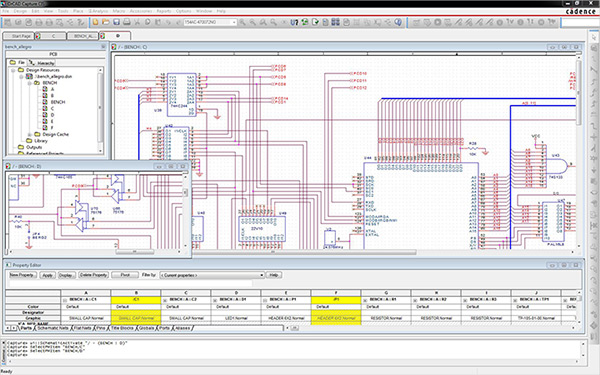Click the Help button in Property Editor
Image resolution: width=600 pixels, height=375 pixels.
point(274,275)
